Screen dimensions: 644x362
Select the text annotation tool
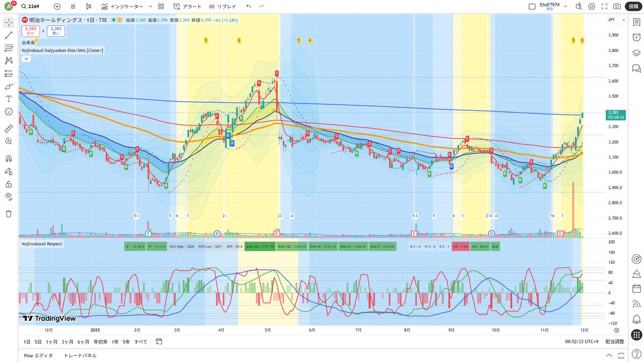[x=9, y=99]
